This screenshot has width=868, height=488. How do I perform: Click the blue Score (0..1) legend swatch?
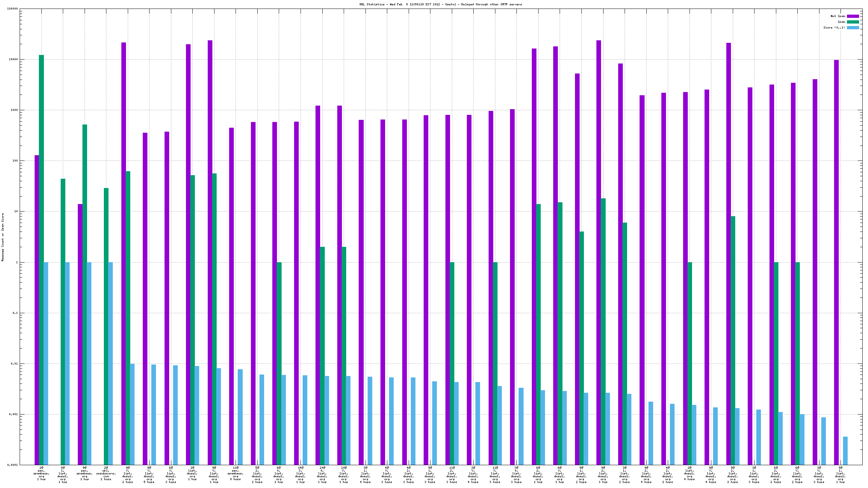tap(853, 27)
